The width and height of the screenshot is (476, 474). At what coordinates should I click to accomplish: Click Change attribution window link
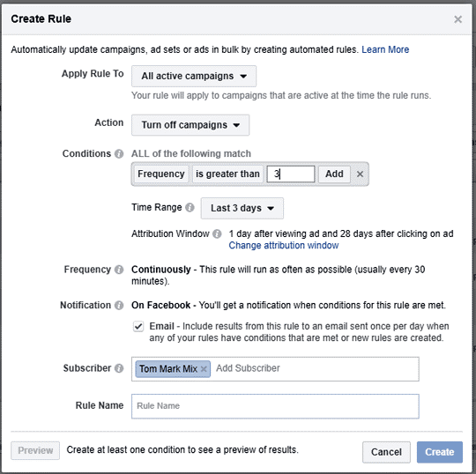point(284,245)
